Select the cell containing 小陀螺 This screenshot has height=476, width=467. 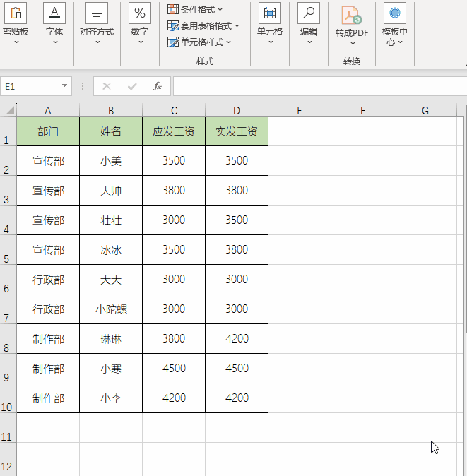click(111, 309)
